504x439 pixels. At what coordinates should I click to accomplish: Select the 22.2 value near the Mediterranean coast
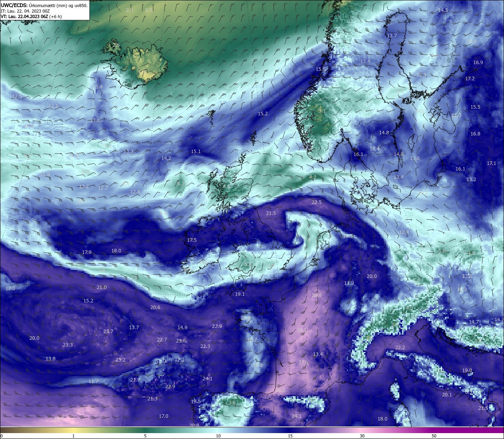click(400, 348)
